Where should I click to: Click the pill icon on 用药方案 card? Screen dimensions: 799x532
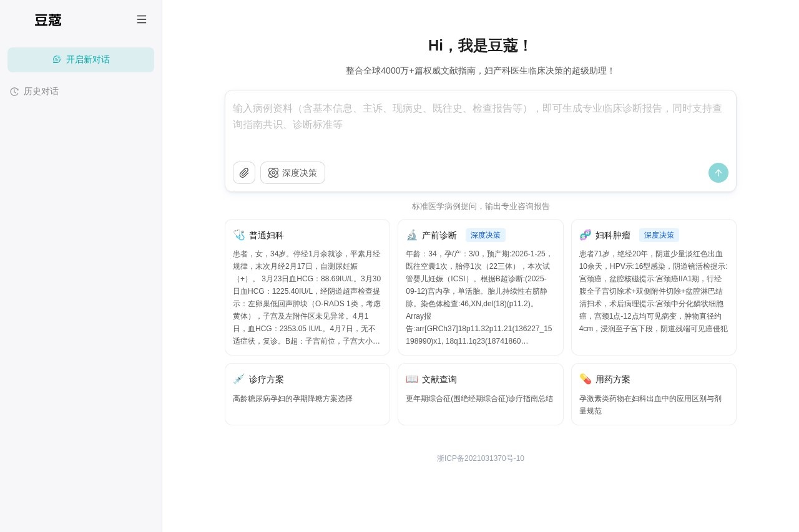[x=585, y=379]
